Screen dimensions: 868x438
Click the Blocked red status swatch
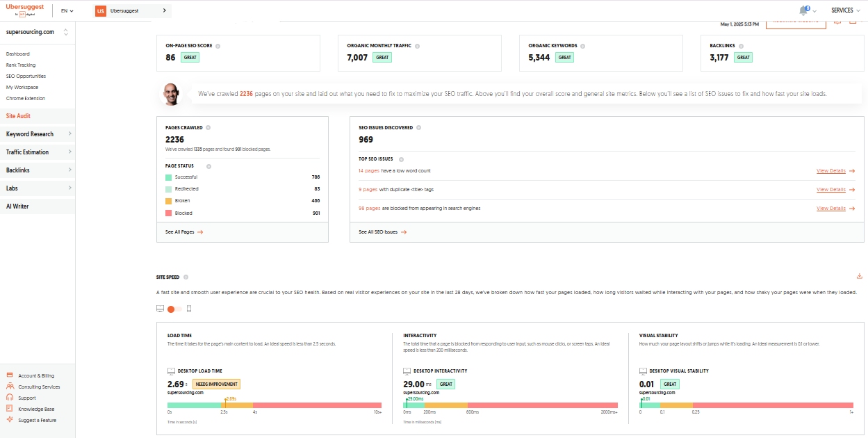(168, 213)
